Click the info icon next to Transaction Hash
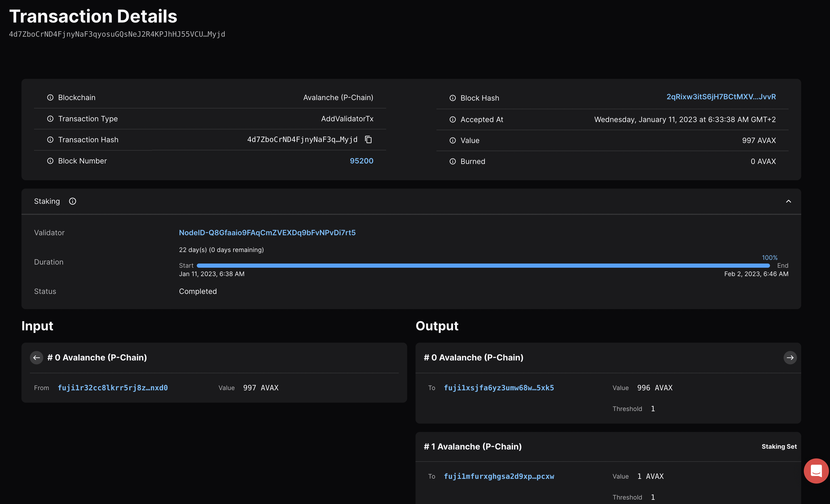The height and width of the screenshot is (504, 830). 50,139
